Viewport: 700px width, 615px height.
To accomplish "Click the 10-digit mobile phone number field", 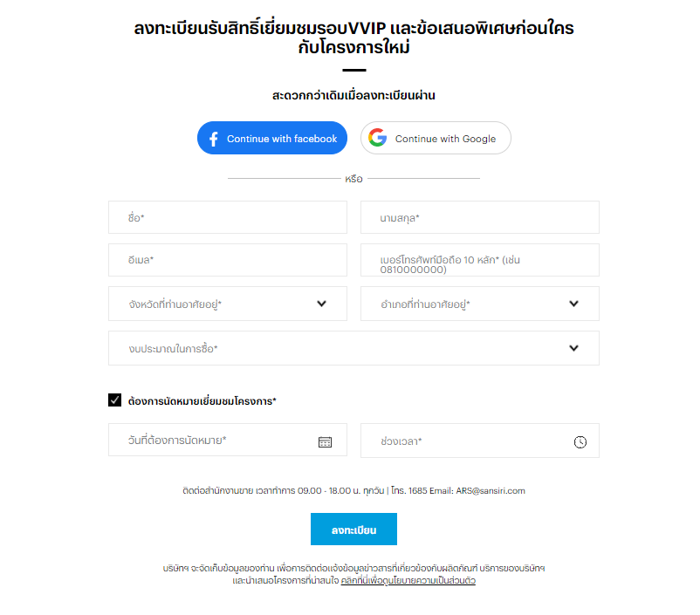I will pos(480,260).
